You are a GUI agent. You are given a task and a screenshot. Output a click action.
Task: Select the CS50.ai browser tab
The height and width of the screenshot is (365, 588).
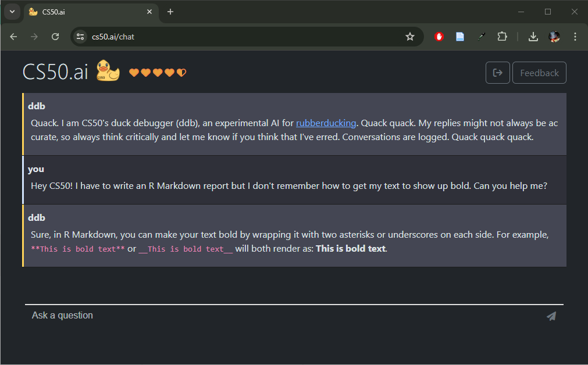click(x=91, y=12)
